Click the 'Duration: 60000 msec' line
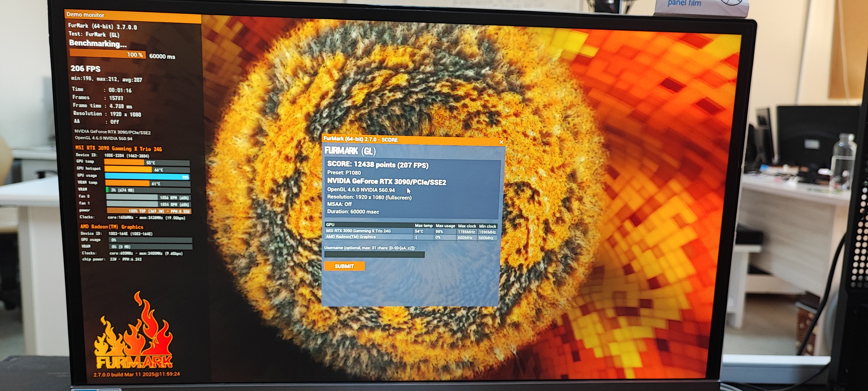Screen dimensions: 868x391 pyautogui.click(x=353, y=212)
